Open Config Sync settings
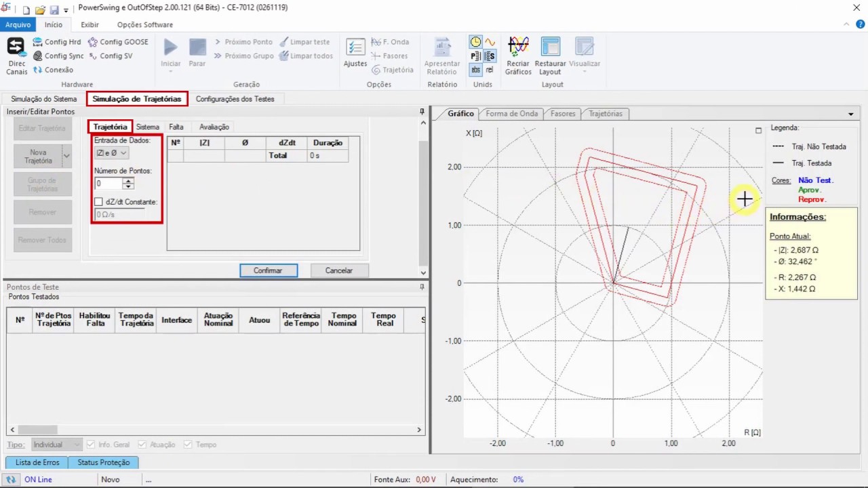The width and height of the screenshot is (868, 488). pyautogui.click(x=59, y=56)
